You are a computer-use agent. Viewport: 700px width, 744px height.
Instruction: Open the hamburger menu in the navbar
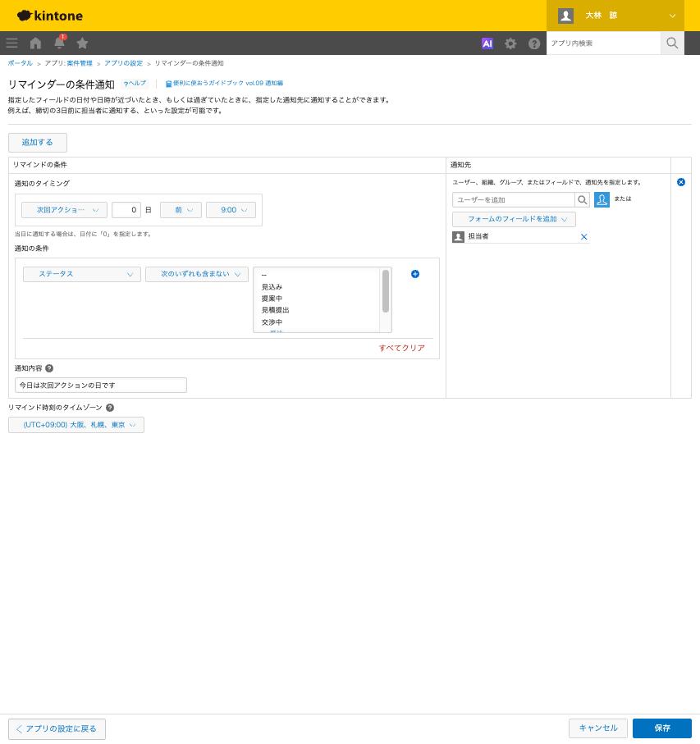pos(11,43)
